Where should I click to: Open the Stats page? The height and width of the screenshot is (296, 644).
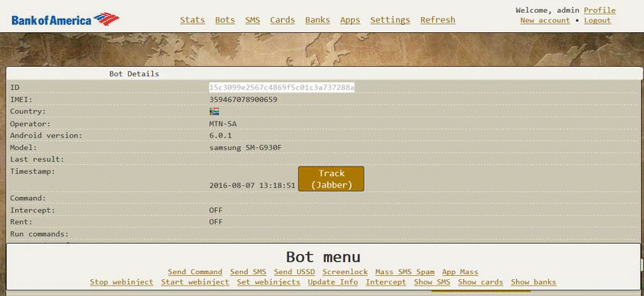pos(192,19)
